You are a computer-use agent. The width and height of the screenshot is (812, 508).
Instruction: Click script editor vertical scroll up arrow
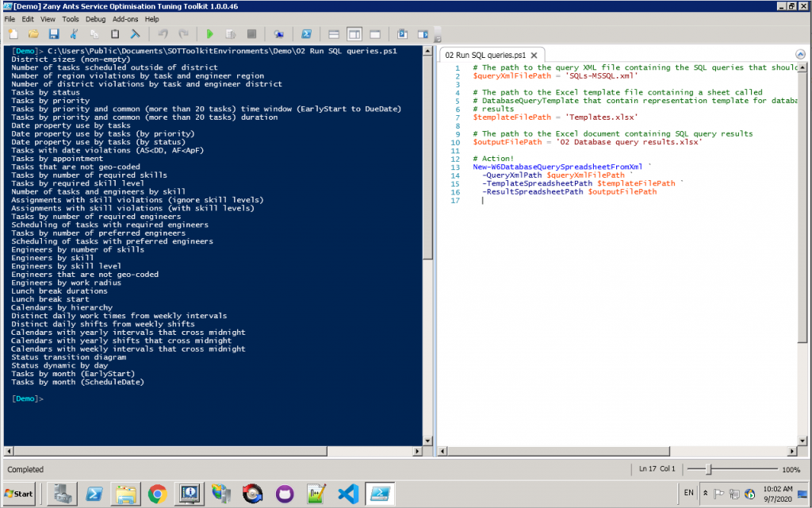tap(802, 67)
